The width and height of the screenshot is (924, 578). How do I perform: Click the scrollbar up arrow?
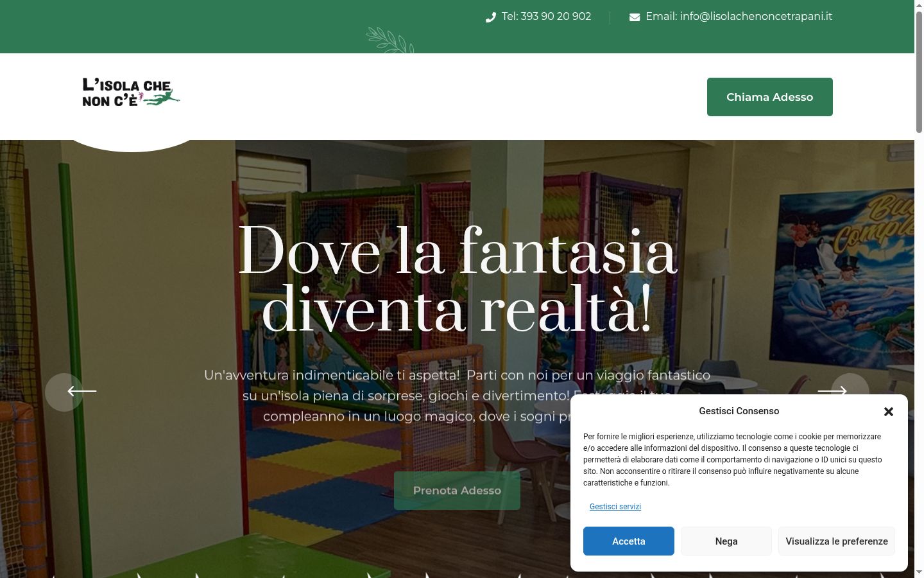point(919,5)
